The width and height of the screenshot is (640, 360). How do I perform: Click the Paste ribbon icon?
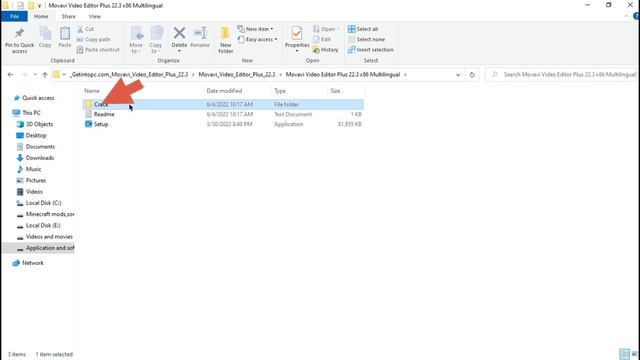point(64,38)
